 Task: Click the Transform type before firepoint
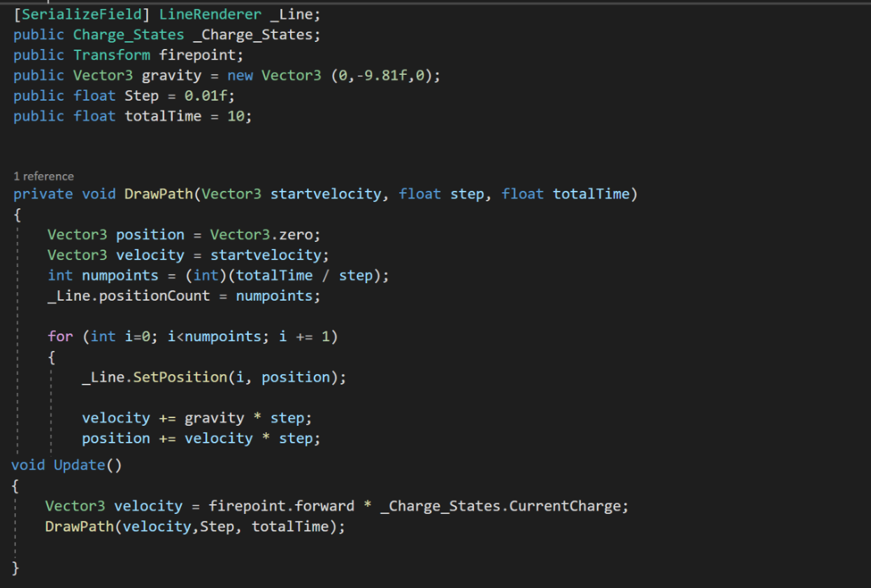[112, 55]
